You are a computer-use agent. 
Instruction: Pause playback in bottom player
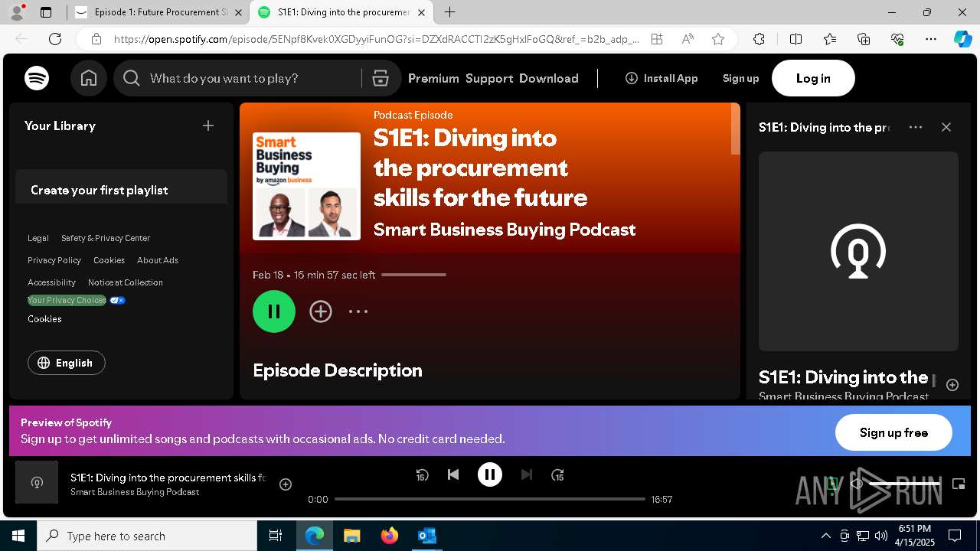coord(490,474)
